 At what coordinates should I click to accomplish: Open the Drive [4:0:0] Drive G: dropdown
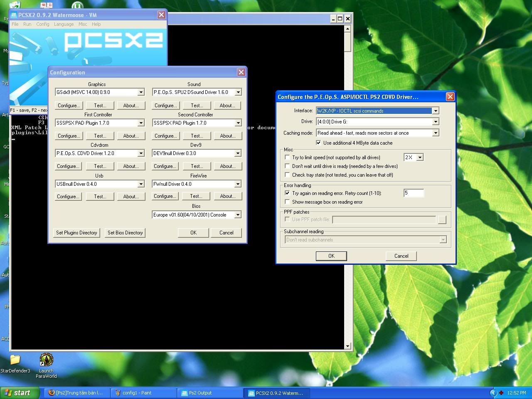[436, 122]
